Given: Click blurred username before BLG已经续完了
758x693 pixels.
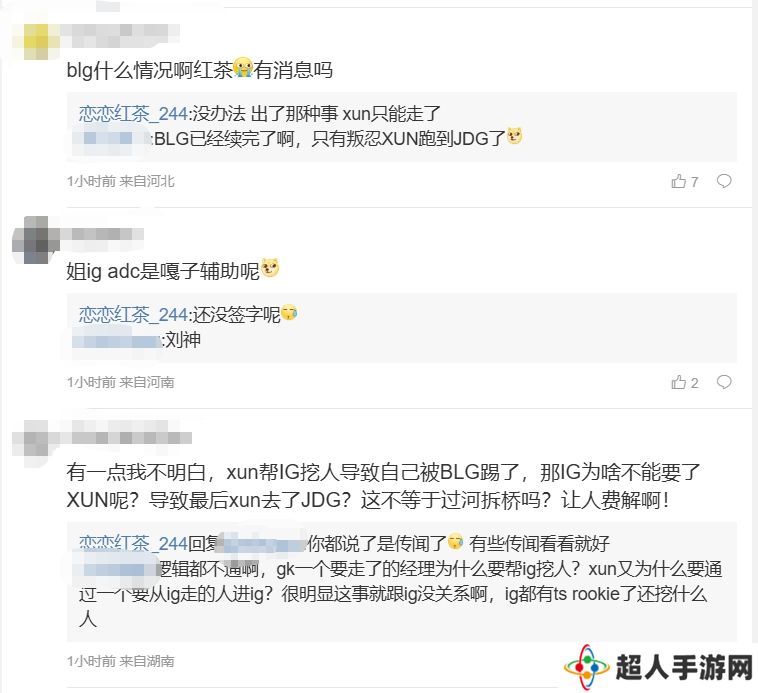Looking at the screenshot, I should (111, 139).
